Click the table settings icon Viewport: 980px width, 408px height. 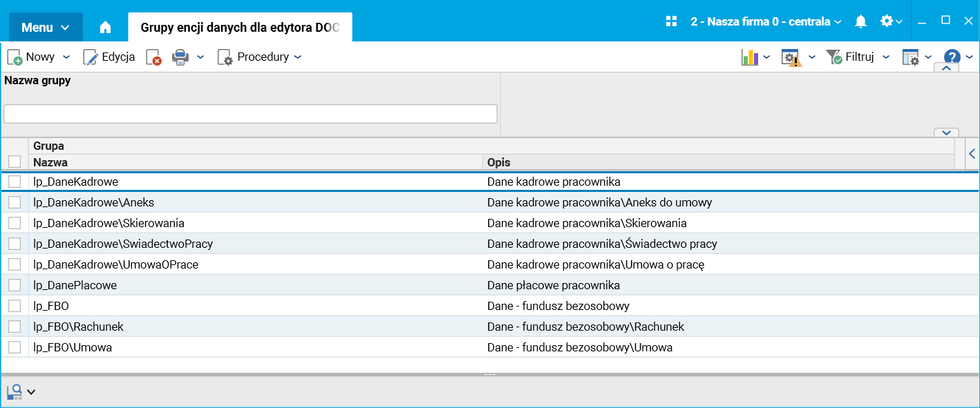click(910, 57)
